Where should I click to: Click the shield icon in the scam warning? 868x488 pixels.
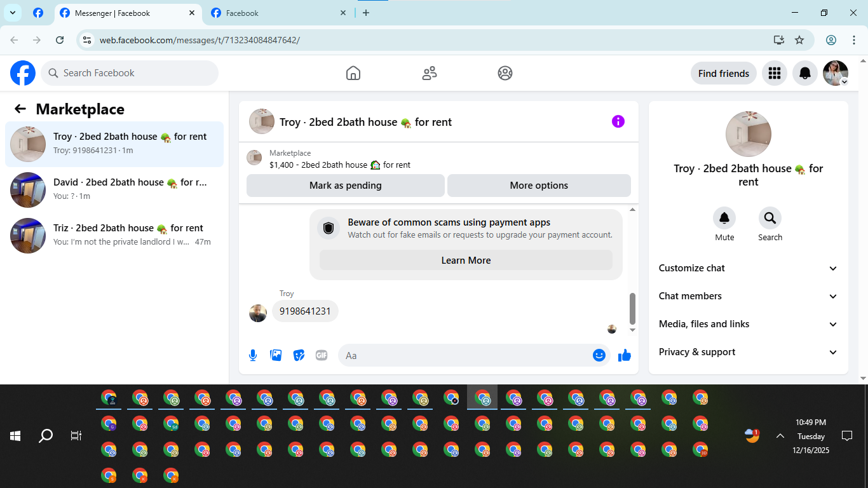(x=329, y=228)
